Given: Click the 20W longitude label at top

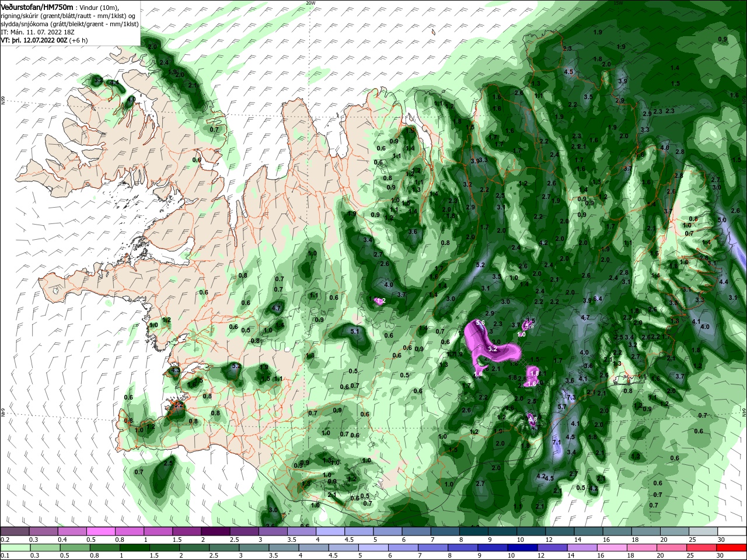Looking at the screenshot, I should pyautogui.click(x=310, y=3).
